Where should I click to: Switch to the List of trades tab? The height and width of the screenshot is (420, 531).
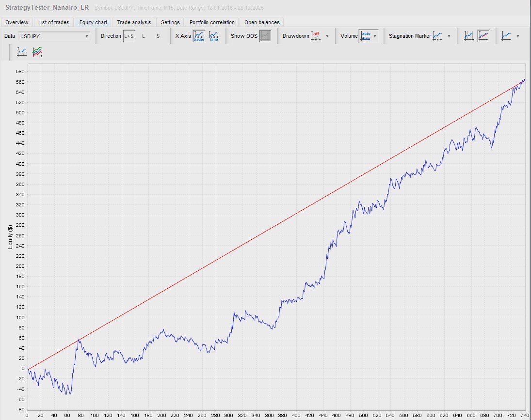[x=54, y=22]
